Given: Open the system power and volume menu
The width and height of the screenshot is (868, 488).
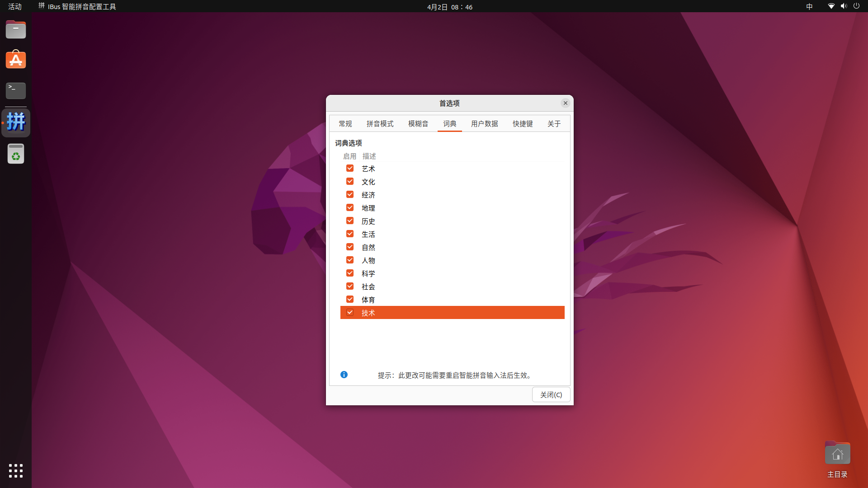Looking at the screenshot, I should (844, 6).
